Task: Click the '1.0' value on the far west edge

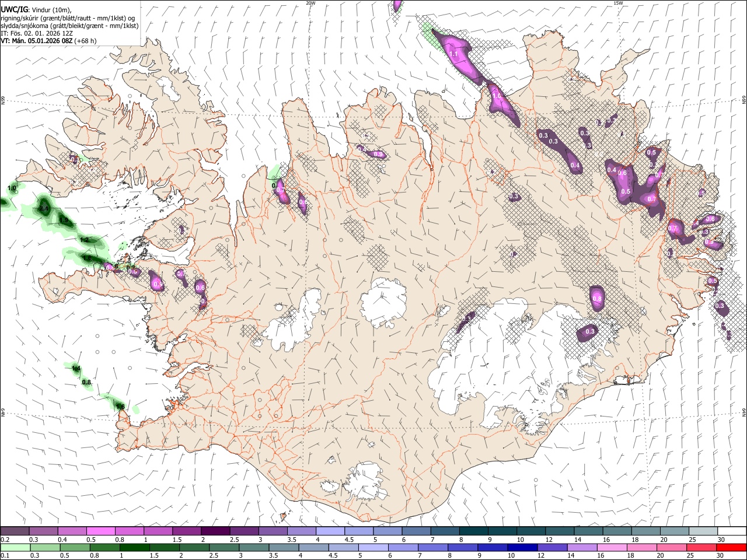Action: tap(12, 188)
